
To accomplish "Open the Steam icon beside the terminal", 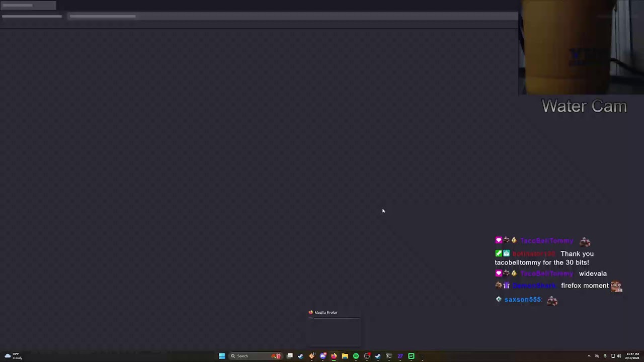I will tap(378, 356).
